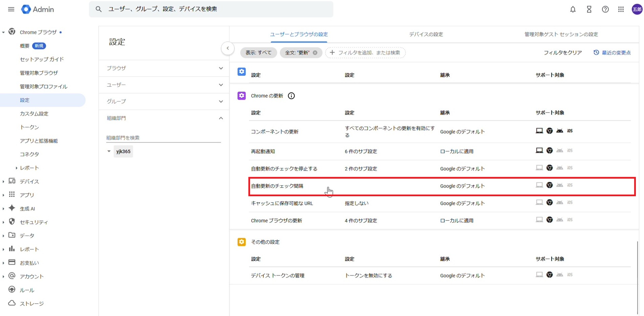Switch to デバイスの設定 tab
Screen dimensions: 644x316
click(x=426, y=34)
